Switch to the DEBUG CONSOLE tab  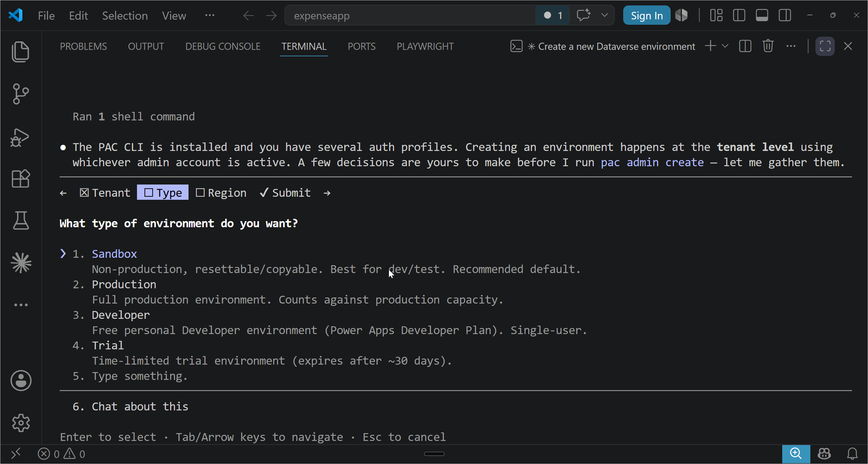pos(223,46)
